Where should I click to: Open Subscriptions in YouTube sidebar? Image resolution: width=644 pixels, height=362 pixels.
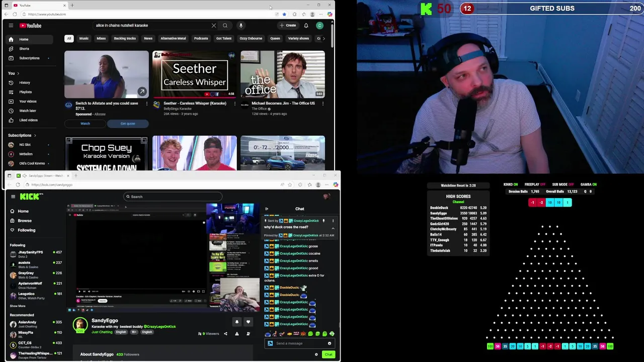[x=29, y=58]
